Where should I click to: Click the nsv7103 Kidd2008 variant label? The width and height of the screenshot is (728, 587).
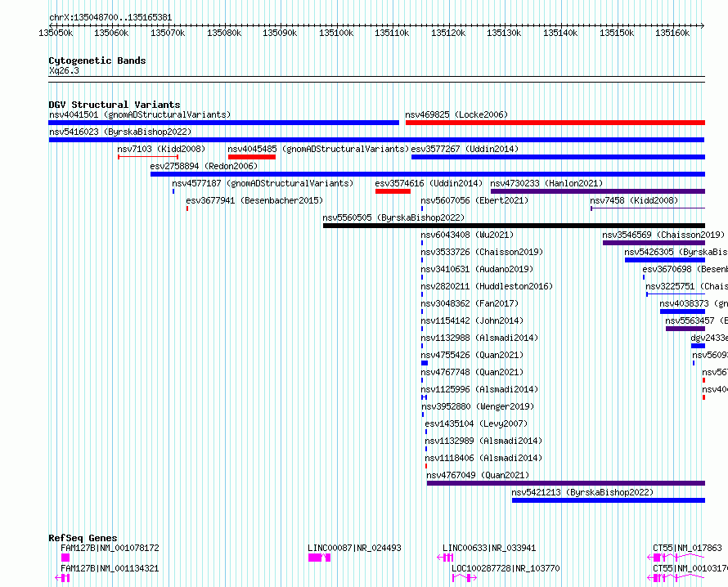[x=161, y=149]
